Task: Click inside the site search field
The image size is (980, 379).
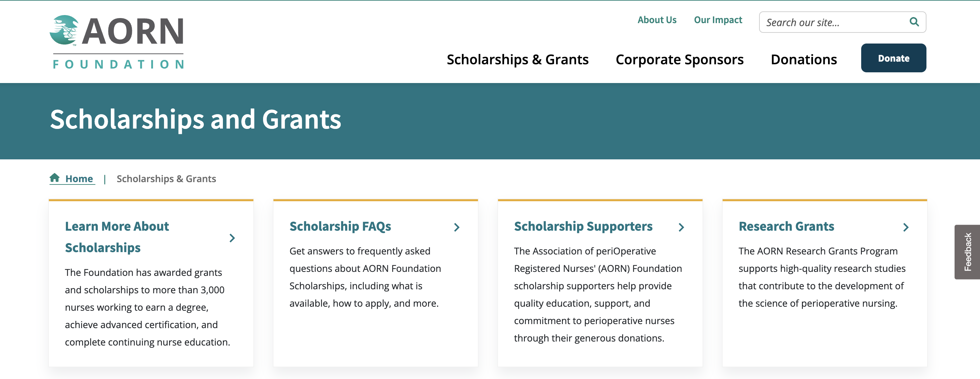Action: pos(818,22)
